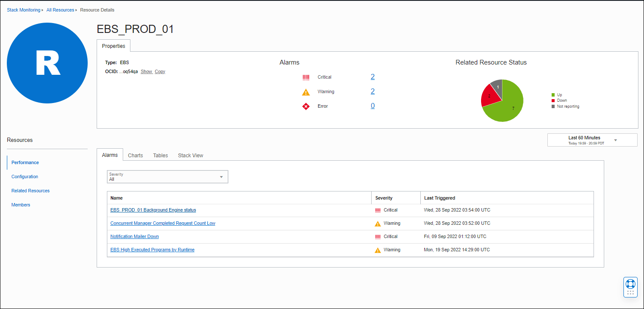644x309 pixels.
Task: Click the Warning triangle icon under Alarms
Action: pos(306,91)
